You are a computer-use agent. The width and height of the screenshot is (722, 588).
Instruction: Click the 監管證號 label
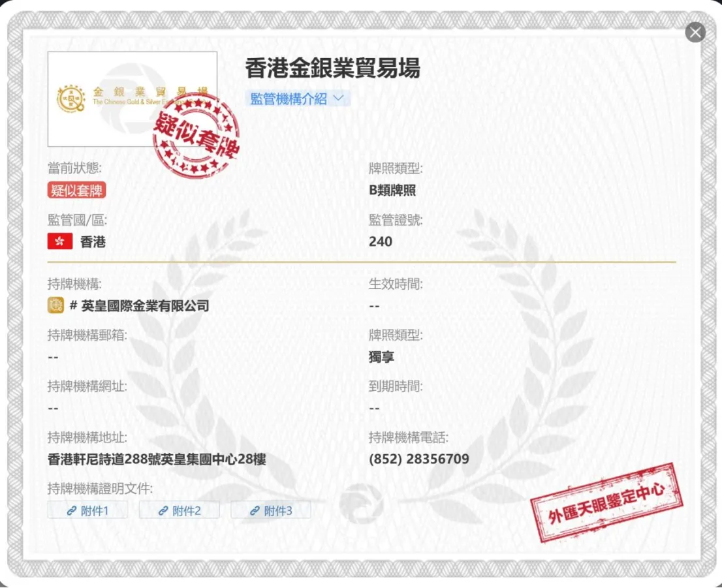coord(396,220)
